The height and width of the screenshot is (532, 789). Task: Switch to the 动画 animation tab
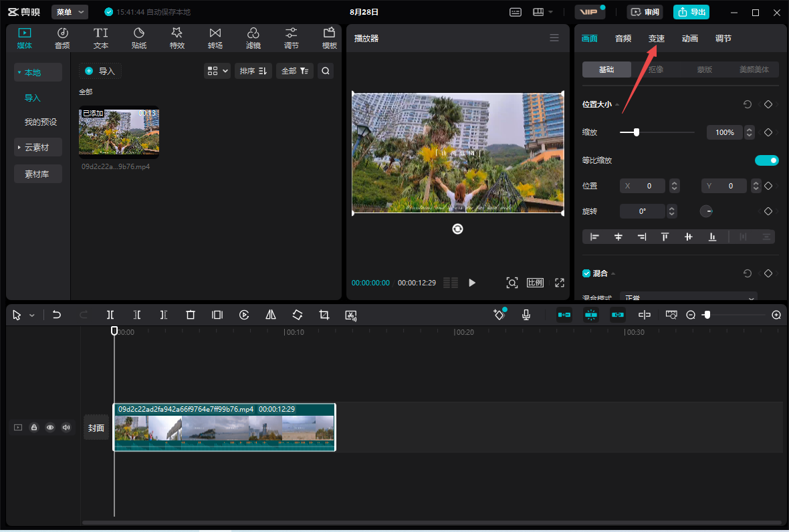click(x=690, y=39)
